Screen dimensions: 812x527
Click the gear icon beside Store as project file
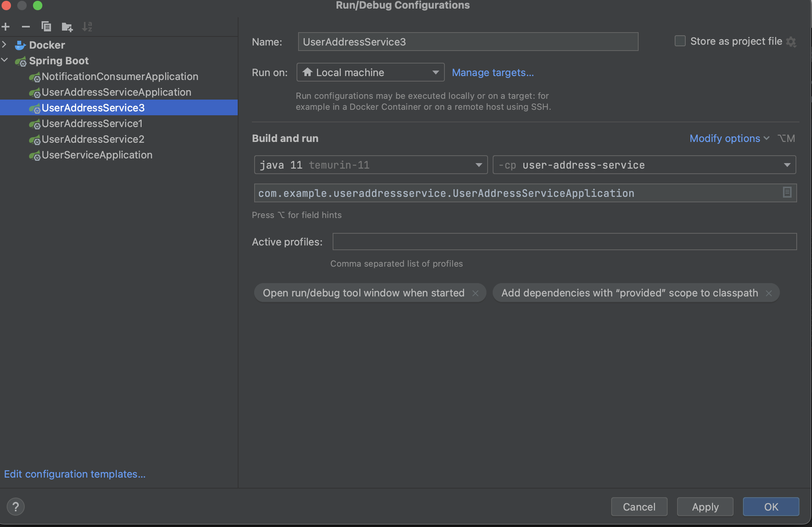791,42
